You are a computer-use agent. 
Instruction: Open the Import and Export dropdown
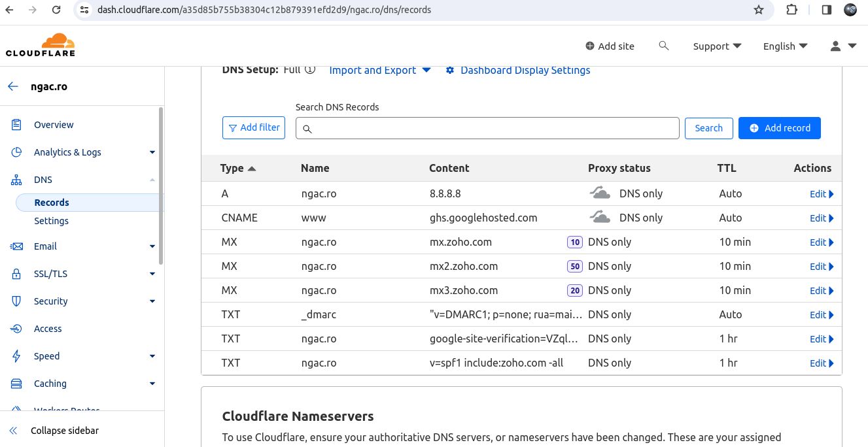(x=379, y=70)
